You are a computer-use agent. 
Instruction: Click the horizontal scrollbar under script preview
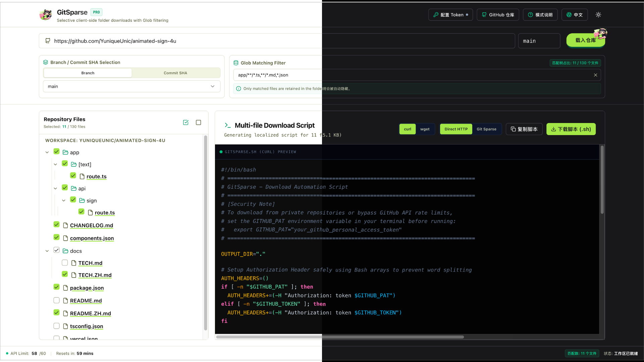[x=340, y=337]
